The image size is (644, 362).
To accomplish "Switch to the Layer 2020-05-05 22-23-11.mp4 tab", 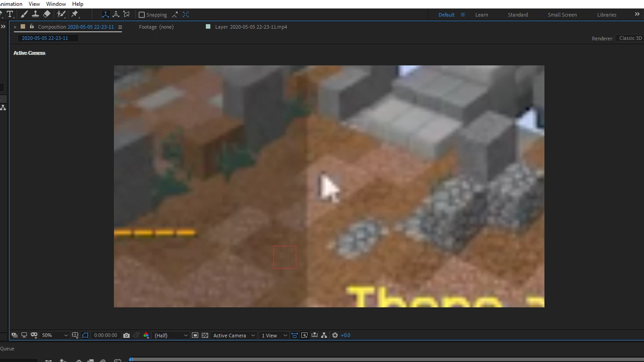I will [x=251, y=27].
